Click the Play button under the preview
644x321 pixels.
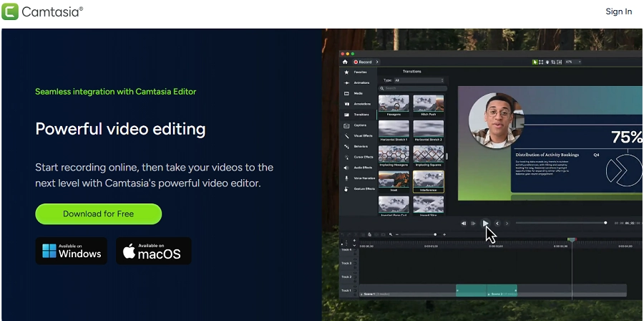coord(485,223)
